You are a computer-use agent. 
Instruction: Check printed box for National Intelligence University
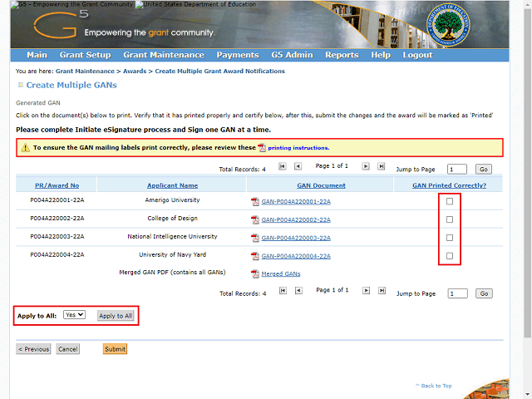pyautogui.click(x=450, y=238)
